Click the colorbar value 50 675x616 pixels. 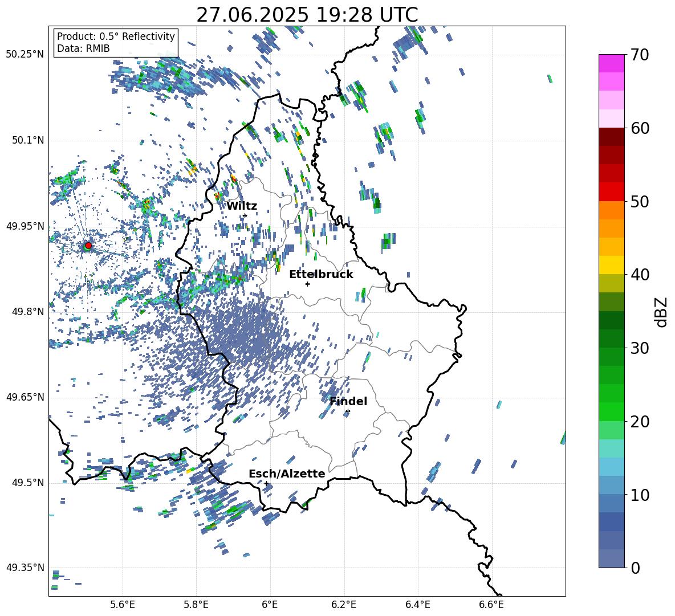click(640, 201)
